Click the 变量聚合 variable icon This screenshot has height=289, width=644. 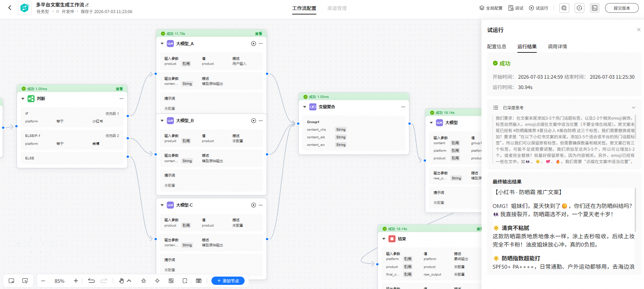[313, 107]
